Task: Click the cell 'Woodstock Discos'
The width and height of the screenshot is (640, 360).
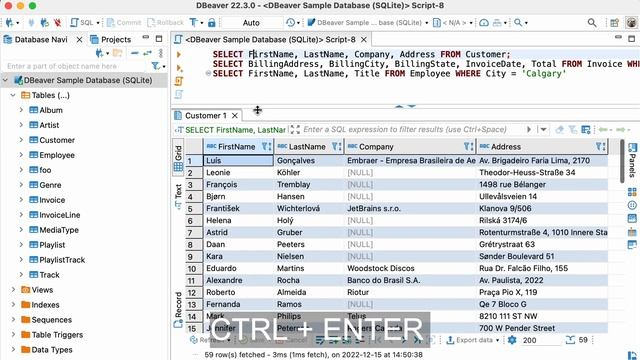Action: [411, 268]
